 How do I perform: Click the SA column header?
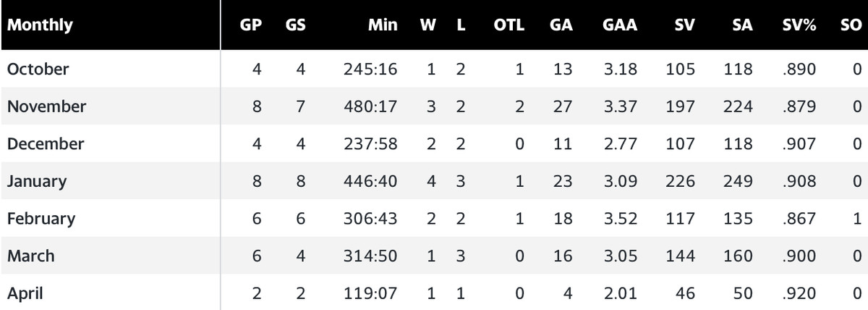click(x=741, y=25)
